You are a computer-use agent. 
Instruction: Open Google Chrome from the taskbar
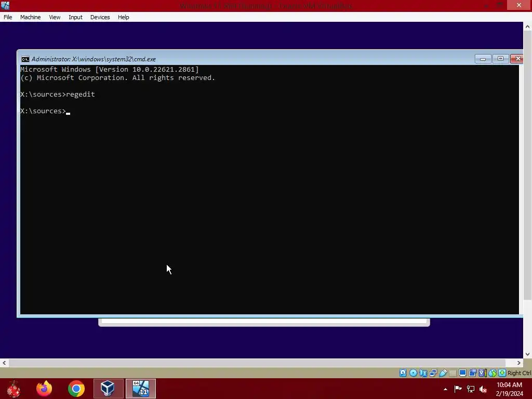(x=76, y=389)
